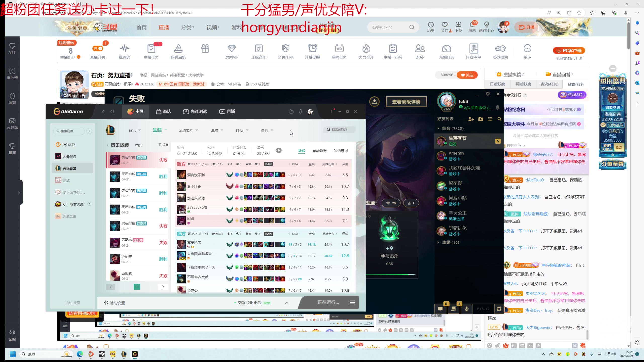Open 高阶数据 stats tab

(x=319, y=151)
